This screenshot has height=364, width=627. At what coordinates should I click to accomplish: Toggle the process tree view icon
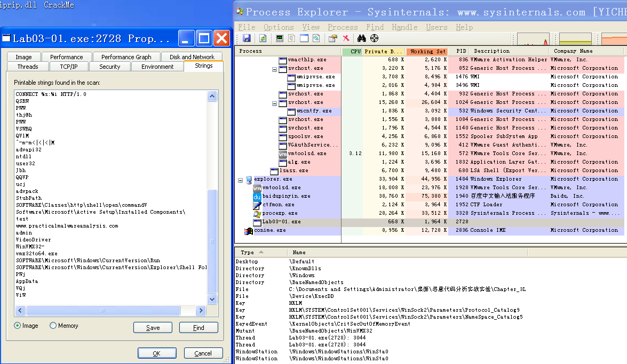[291, 38]
